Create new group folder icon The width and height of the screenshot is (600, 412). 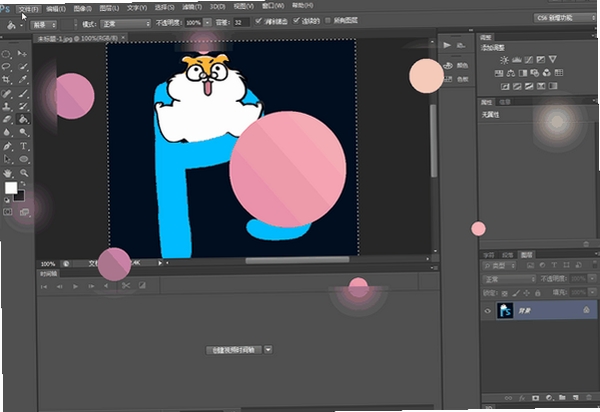[x=562, y=398]
